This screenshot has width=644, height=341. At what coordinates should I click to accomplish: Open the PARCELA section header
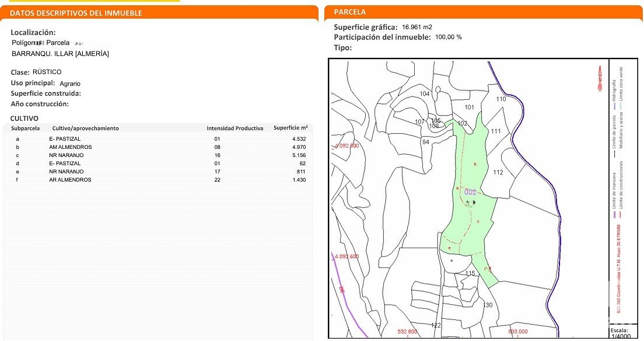click(350, 12)
